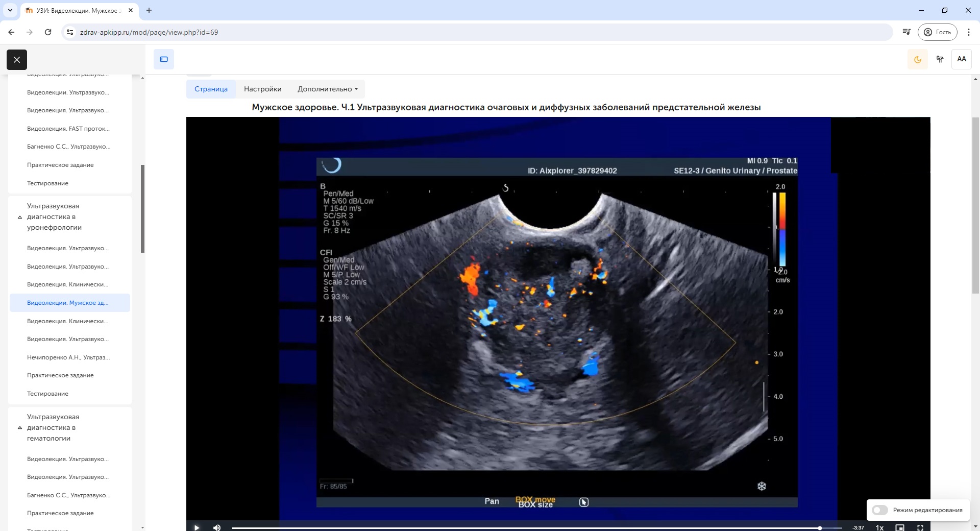The width and height of the screenshot is (980, 531).
Task: Enable picture-in-picture for the video
Action: [x=900, y=527]
